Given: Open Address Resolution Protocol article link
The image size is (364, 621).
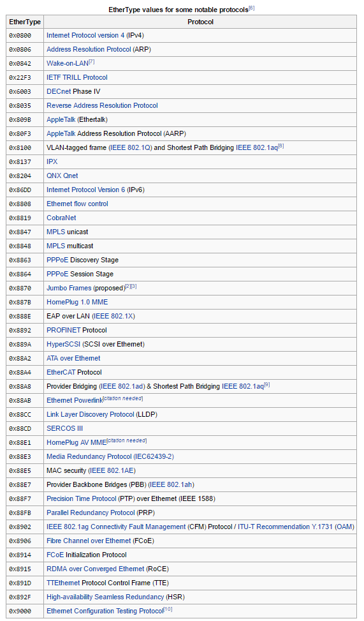Looking at the screenshot, I should pos(89,50).
